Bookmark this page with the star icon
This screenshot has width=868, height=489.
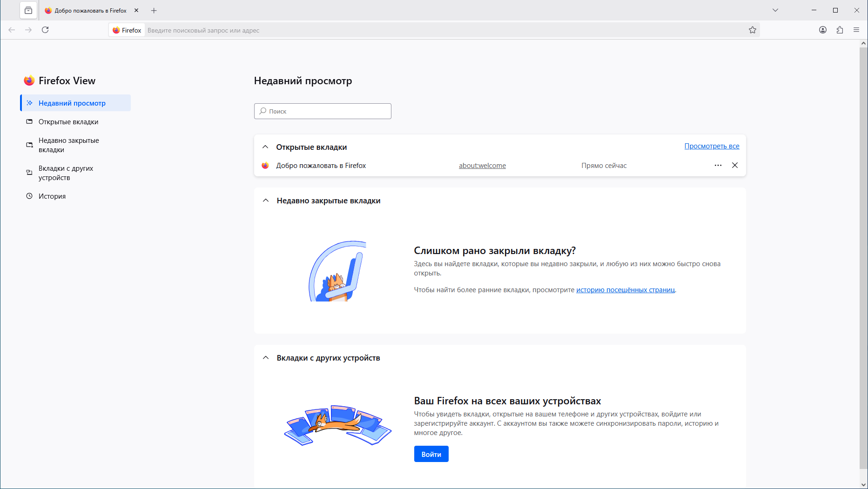coord(753,30)
